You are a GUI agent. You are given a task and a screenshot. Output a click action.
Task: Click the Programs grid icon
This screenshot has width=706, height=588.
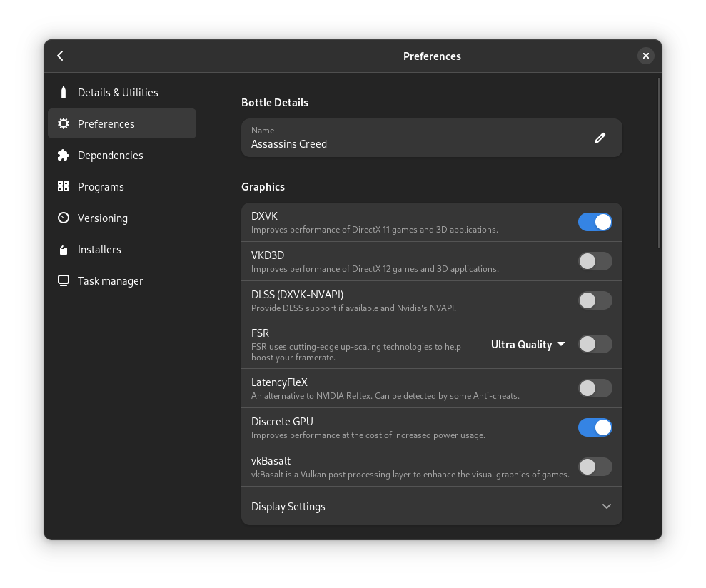pos(63,186)
